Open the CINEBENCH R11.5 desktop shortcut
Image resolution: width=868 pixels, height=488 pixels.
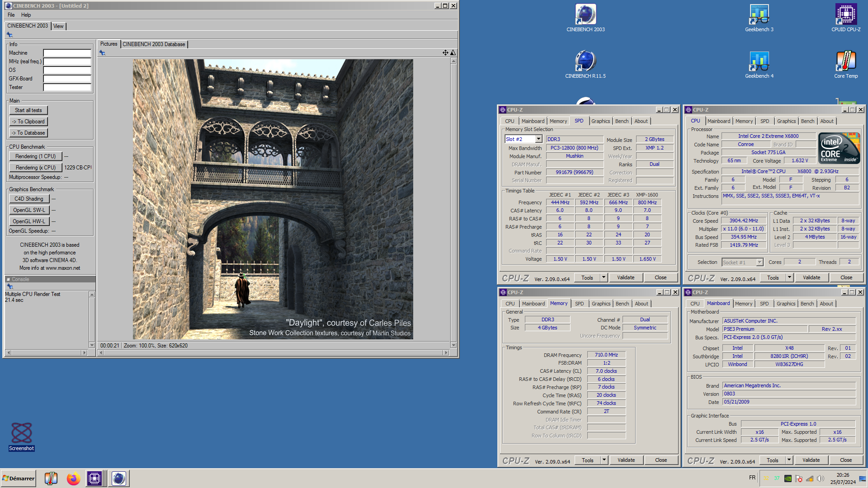[585, 65]
